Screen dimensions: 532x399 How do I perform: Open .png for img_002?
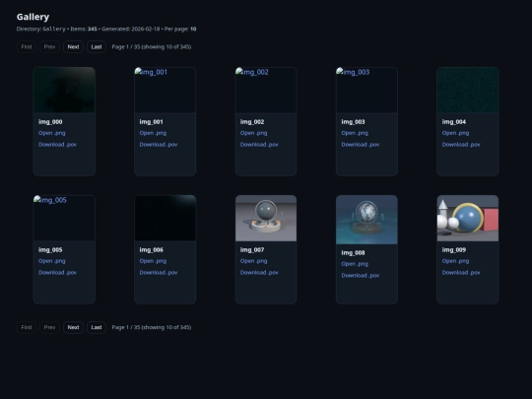click(253, 133)
